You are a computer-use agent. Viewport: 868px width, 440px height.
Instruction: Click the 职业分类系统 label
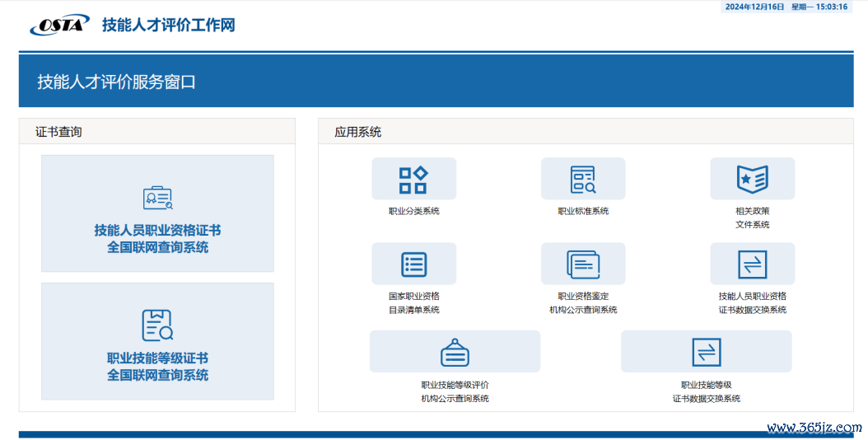[x=413, y=211]
